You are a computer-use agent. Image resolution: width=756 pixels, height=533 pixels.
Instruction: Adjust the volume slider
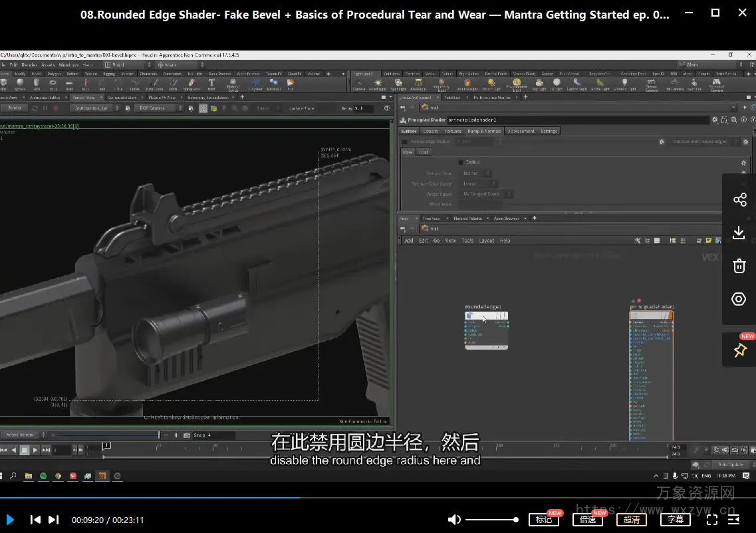click(491, 520)
